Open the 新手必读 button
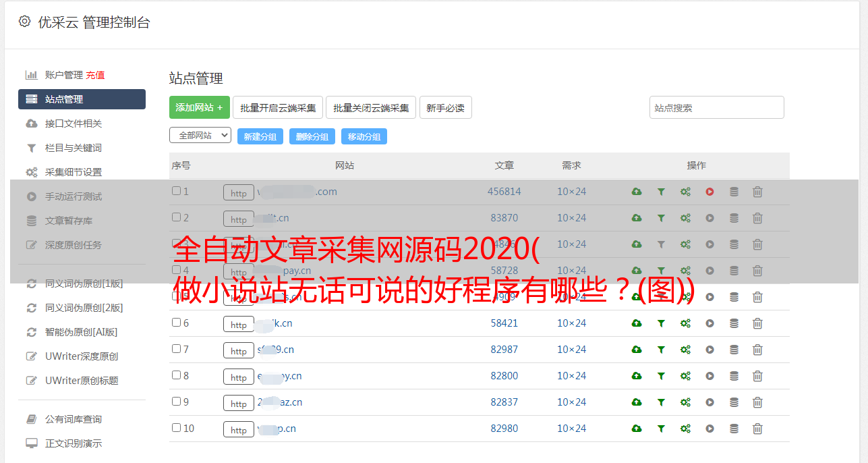Image resolution: width=868 pixels, height=463 pixels. [x=445, y=107]
